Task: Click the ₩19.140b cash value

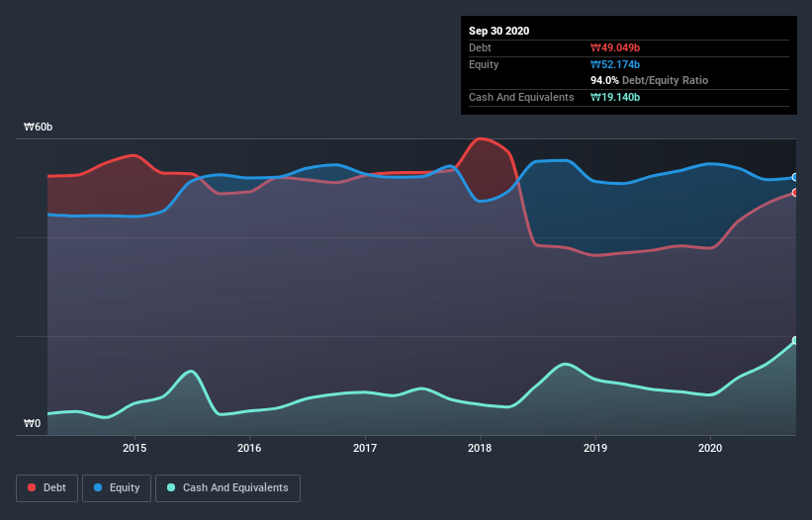Action: pos(615,97)
